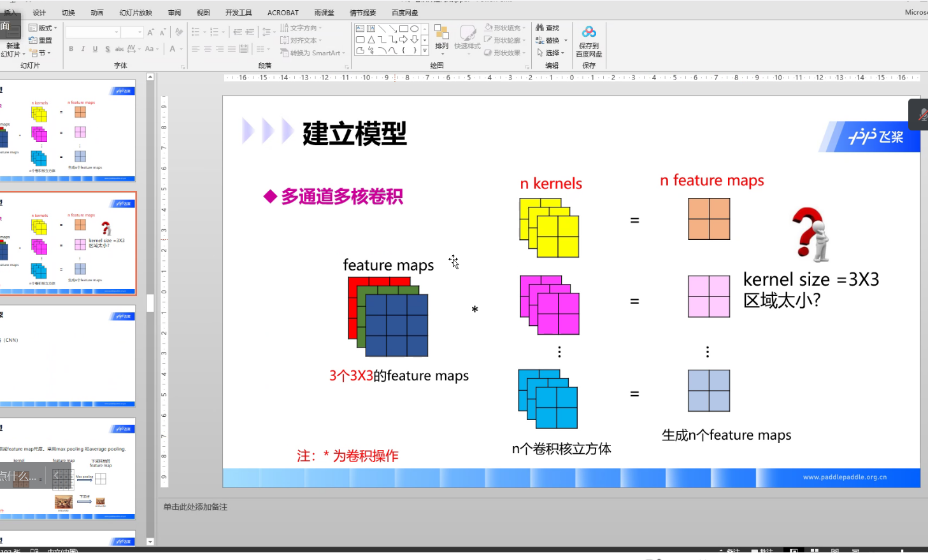
Task: Toggle Underline formatting button
Action: (95, 49)
